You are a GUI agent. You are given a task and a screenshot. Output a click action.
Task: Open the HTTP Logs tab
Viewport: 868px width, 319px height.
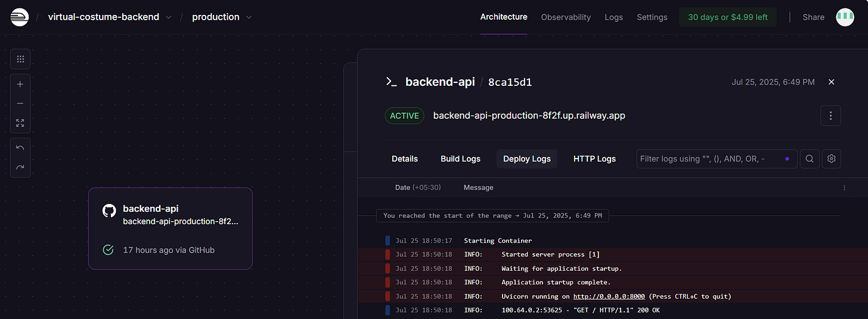click(x=594, y=159)
